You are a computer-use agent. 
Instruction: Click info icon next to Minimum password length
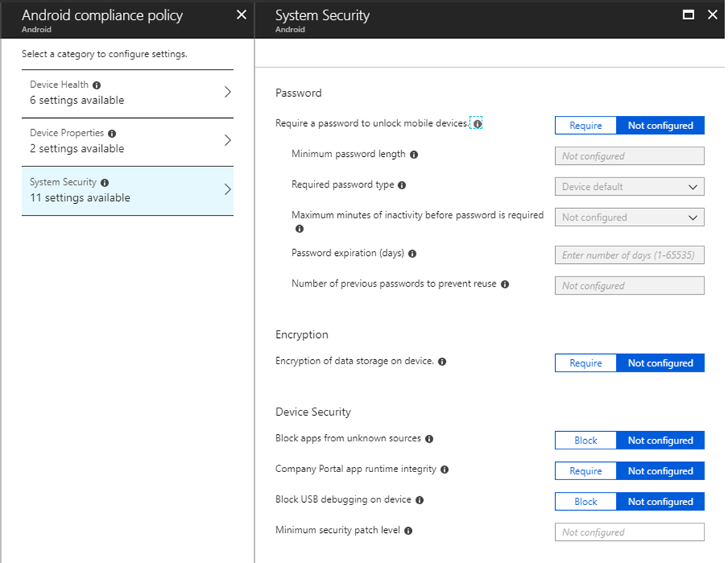coord(414,155)
